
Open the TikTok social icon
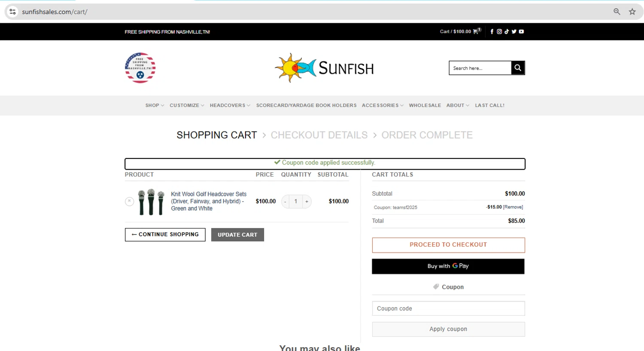point(507,31)
